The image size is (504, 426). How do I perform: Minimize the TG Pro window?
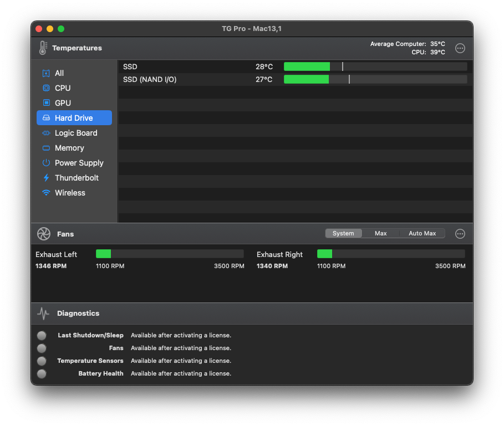point(50,29)
